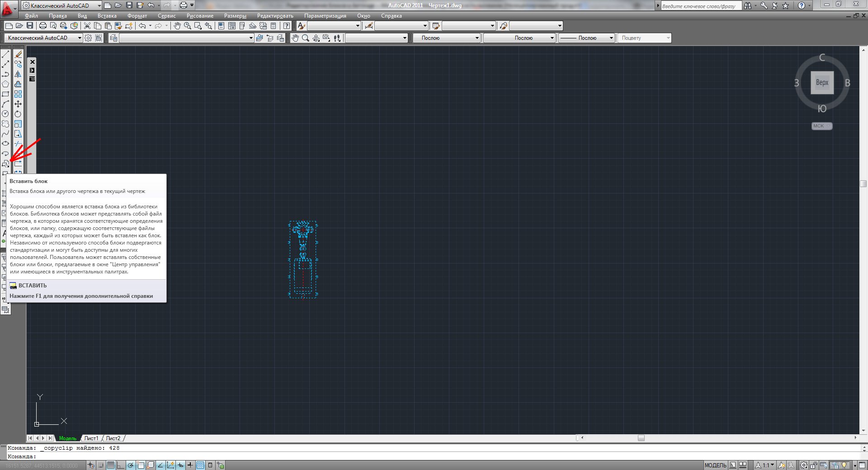Click the Pan hand icon in Standard toolbar
Viewport: 868px width, 470px height.
(177, 26)
